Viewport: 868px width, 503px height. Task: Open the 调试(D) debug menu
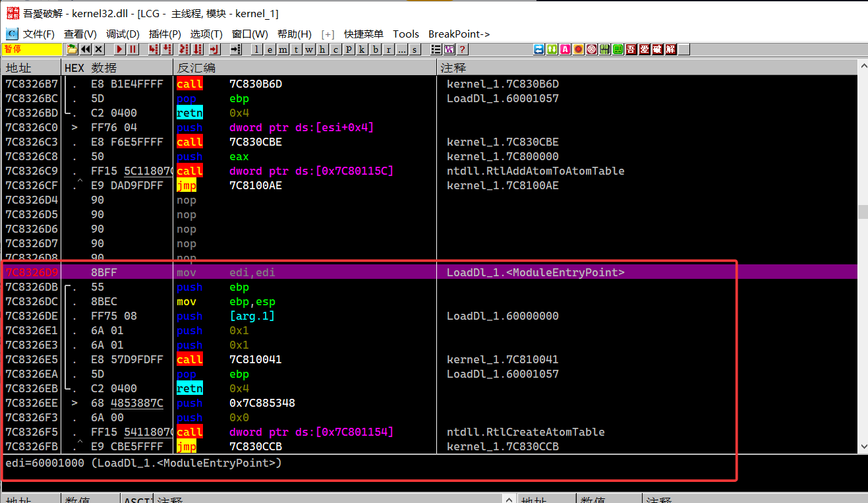(x=123, y=34)
